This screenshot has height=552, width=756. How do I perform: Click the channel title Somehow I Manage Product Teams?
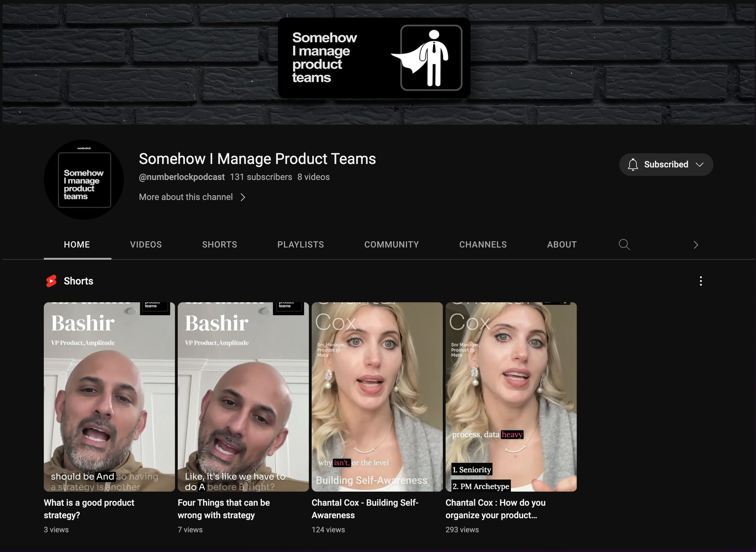tap(257, 159)
